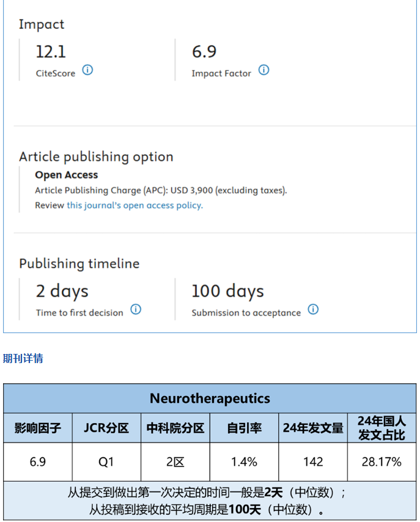This screenshot has width=420, height=522.
Task: Click the 24年国人发文占比 column header
Action: tap(381, 428)
